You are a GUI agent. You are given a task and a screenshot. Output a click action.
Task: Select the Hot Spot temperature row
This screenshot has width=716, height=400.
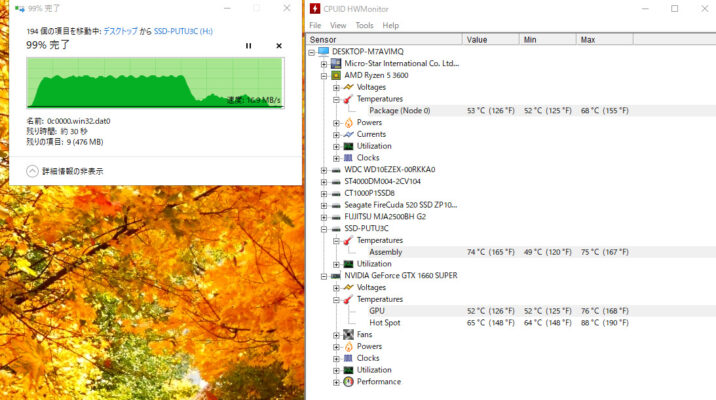(542, 323)
